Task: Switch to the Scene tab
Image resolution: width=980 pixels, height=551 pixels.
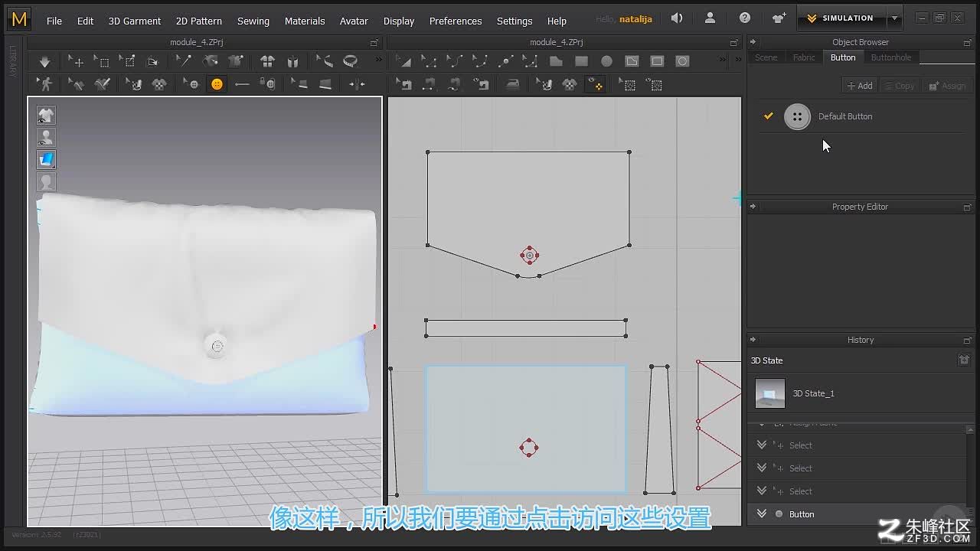Action: click(x=766, y=57)
